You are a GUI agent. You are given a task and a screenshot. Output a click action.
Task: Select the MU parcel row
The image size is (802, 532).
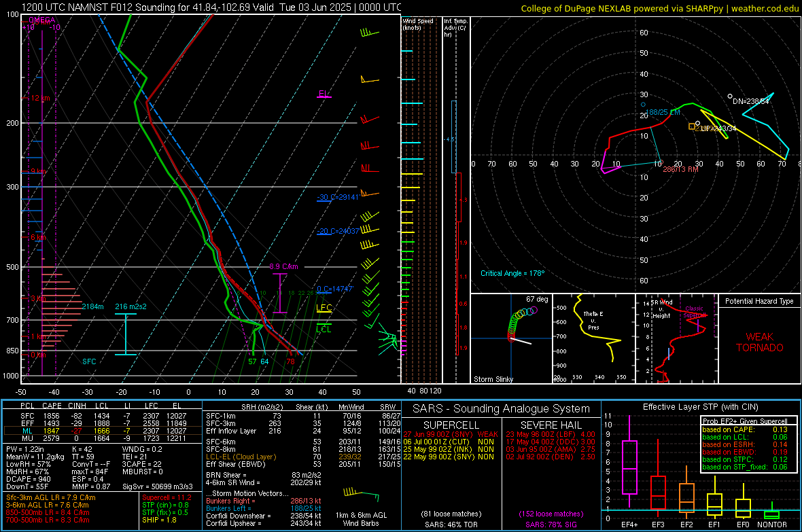click(x=103, y=438)
